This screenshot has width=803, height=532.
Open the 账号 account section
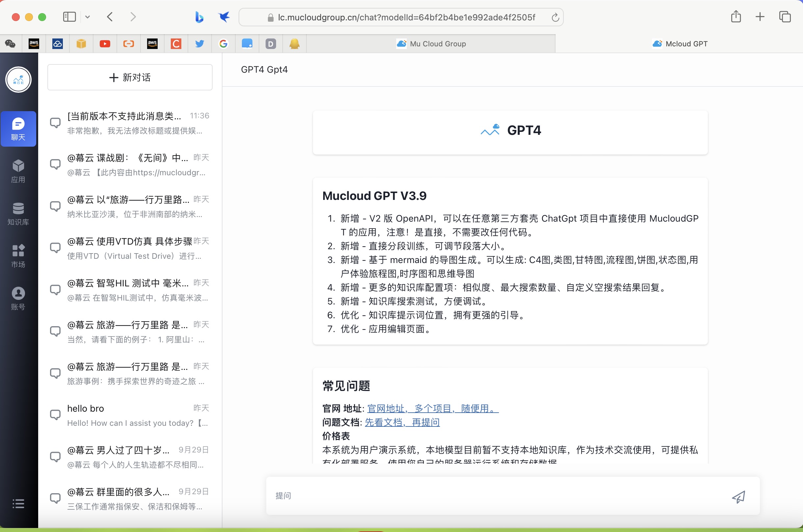[18, 299]
